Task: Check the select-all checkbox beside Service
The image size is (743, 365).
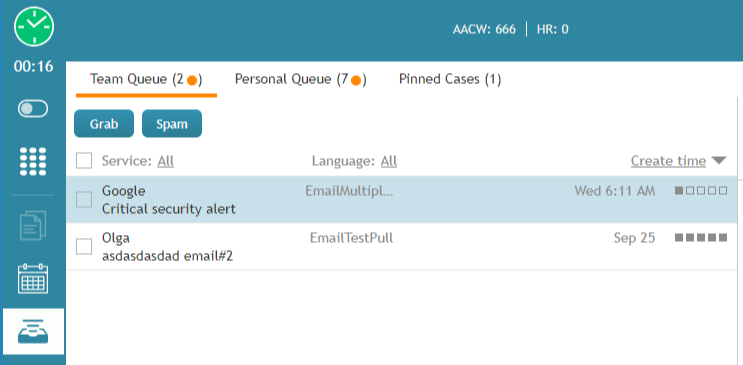Action: [x=84, y=161]
